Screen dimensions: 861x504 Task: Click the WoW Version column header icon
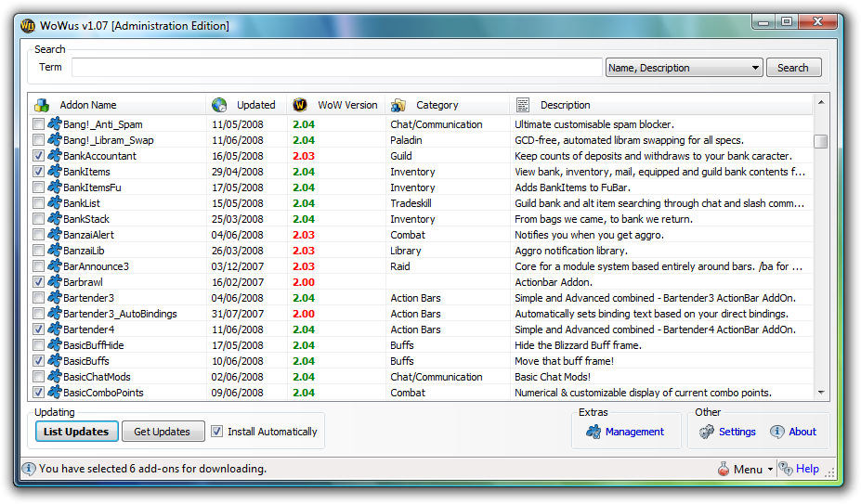pos(300,105)
